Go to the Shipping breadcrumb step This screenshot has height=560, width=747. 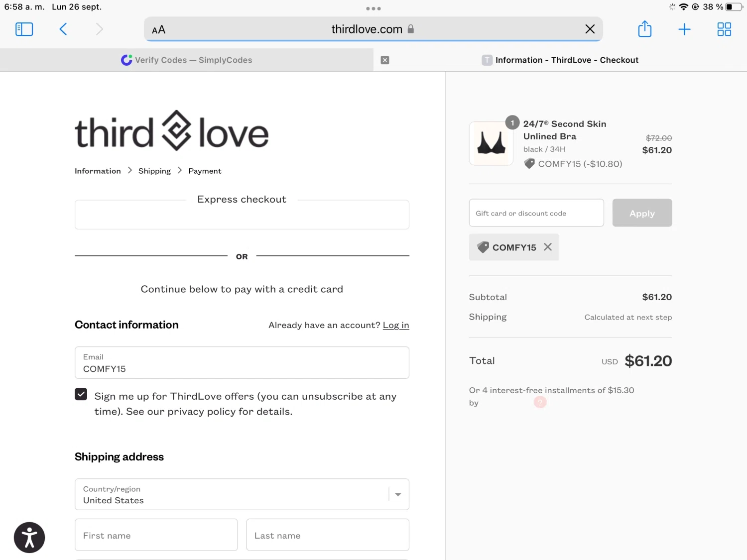pyautogui.click(x=154, y=171)
